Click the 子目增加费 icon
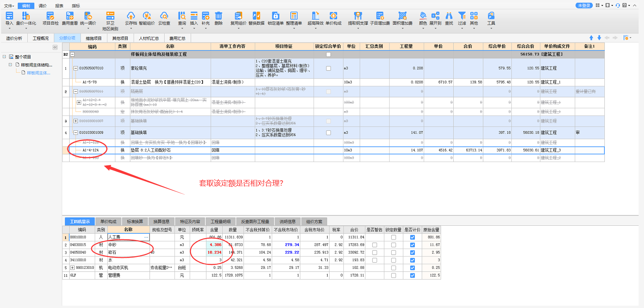Viewport: 644px width, 308px height. click(x=380, y=16)
